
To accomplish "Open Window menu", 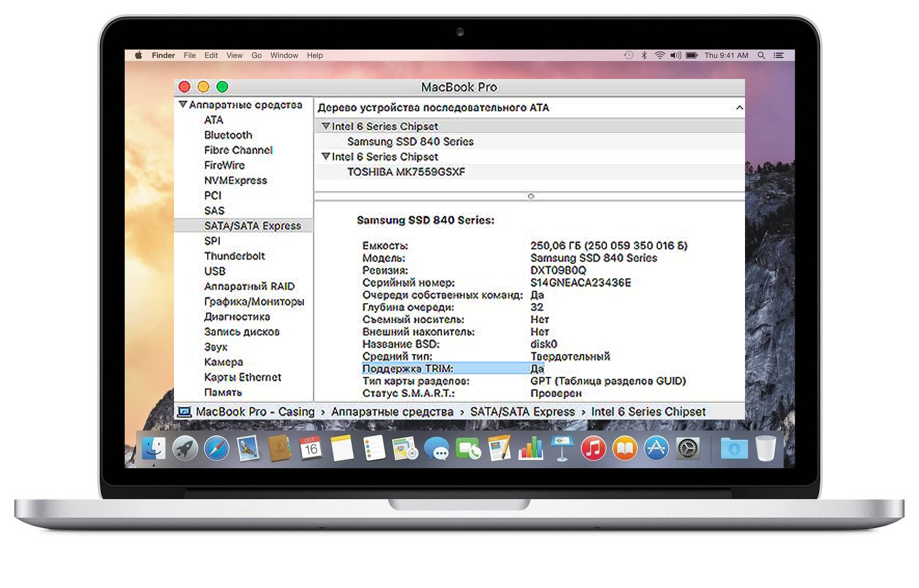I will tap(284, 55).
